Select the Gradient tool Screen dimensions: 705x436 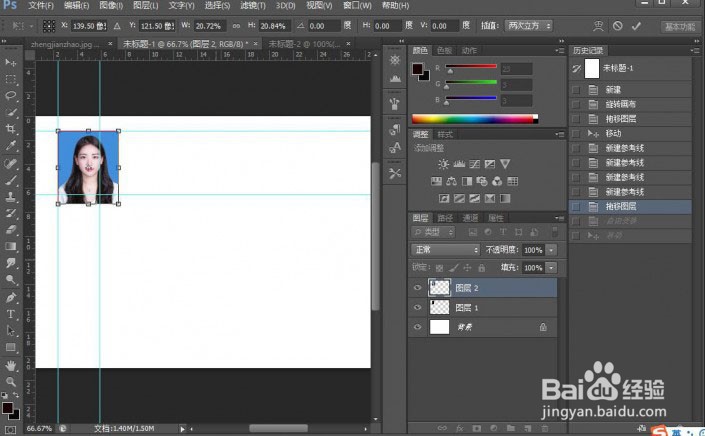click(10, 246)
